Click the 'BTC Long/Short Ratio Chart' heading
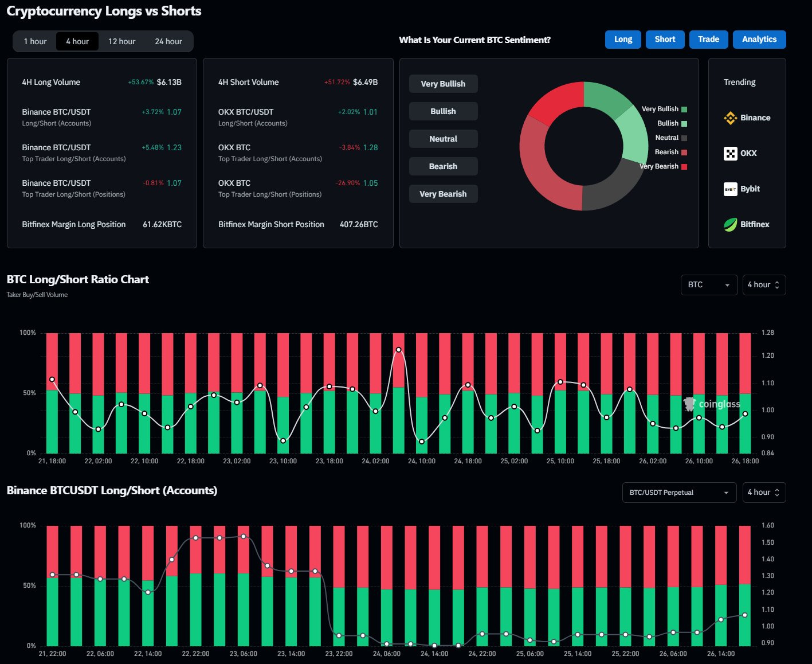The height and width of the screenshot is (664, 812). pos(78,279)
